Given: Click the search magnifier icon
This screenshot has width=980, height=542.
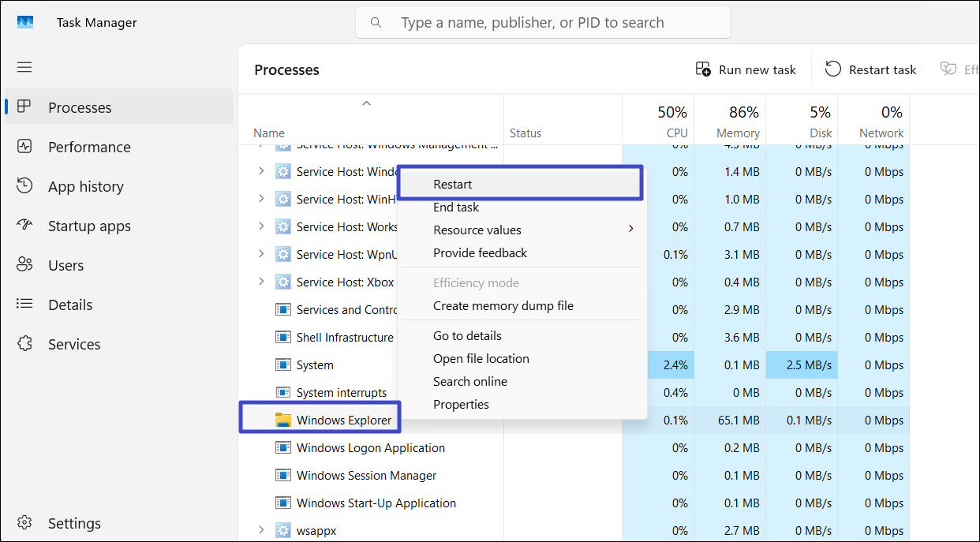Looking at the screenshot, I should (376, 22).
